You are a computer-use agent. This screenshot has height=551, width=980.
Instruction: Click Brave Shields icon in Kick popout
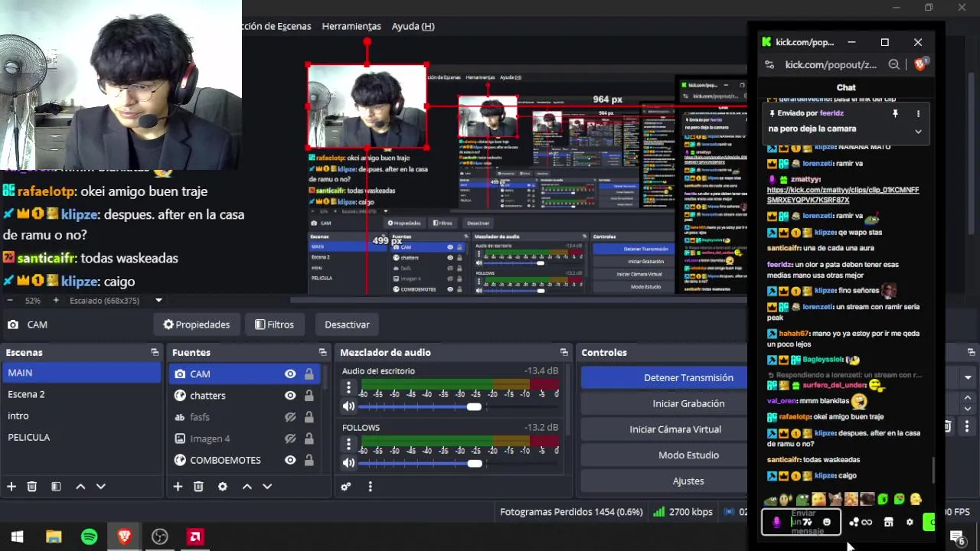click(920, 64)
